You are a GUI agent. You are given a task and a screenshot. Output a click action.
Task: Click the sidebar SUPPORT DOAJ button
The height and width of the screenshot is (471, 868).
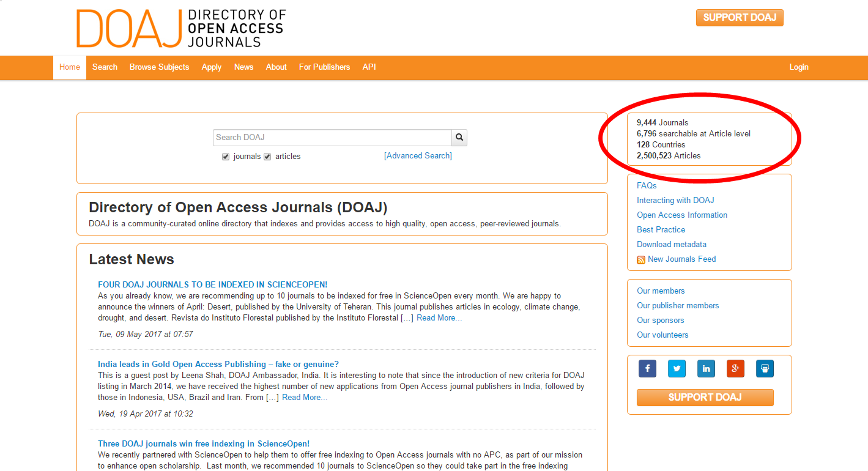pos(705,398)
